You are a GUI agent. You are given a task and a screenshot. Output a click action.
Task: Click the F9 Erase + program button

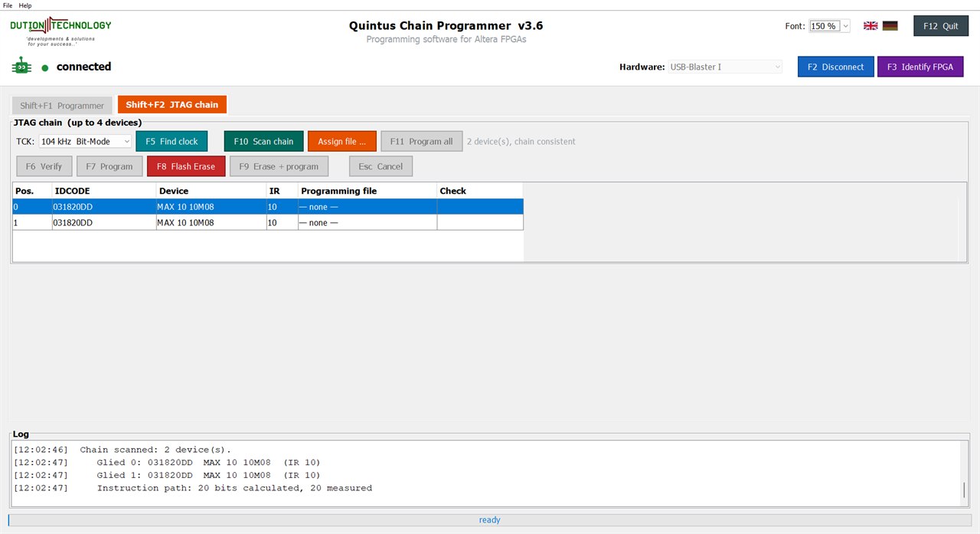[x=279, y=166]
